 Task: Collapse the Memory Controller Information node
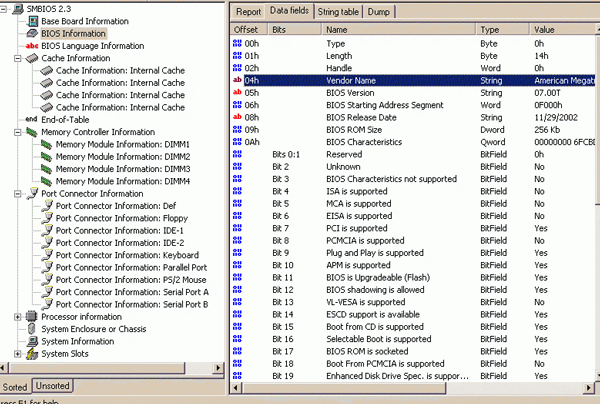click(x=17, y=132)
